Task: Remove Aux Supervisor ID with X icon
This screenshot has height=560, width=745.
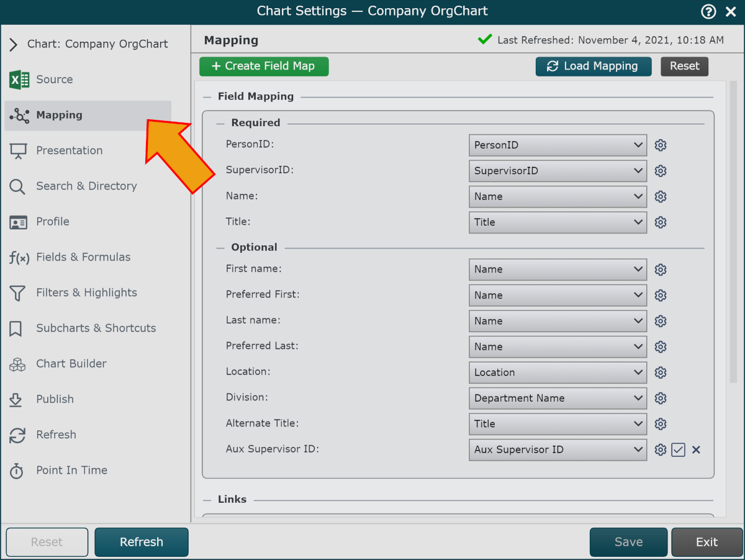Action: (696, 450)
